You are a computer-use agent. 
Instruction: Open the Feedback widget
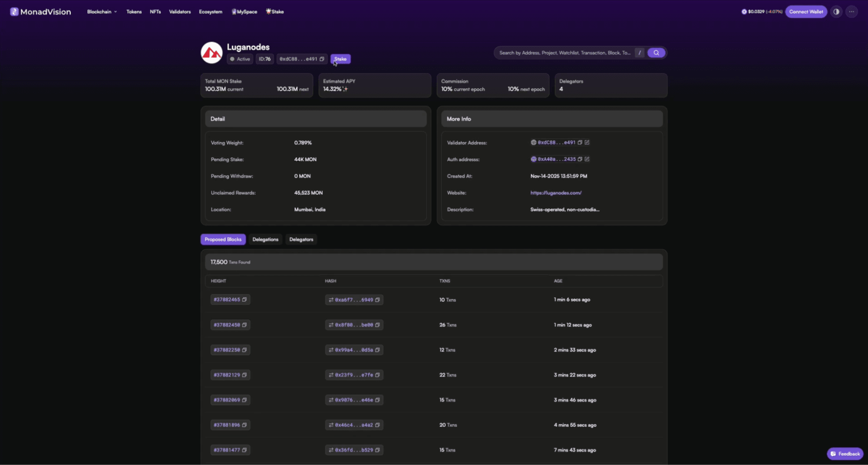845,454
